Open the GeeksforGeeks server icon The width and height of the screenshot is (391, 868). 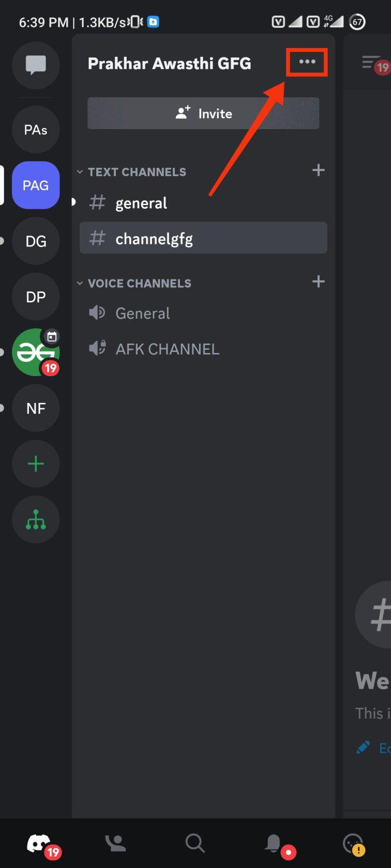(36, 352)
